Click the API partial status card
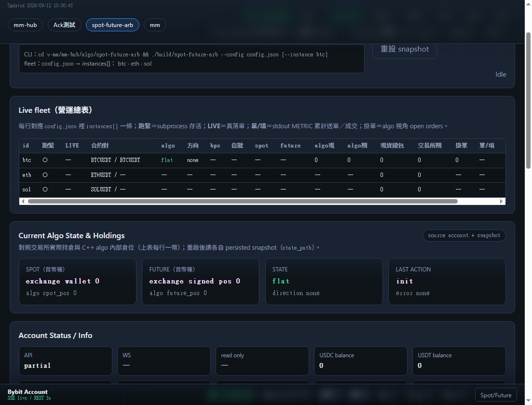The height and width of the screenshot is (405, 532). point(66,361)
